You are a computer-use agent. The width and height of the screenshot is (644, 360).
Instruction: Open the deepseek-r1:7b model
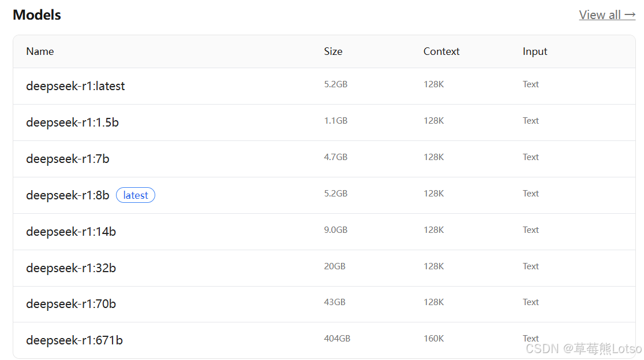[x=68, y=159]
